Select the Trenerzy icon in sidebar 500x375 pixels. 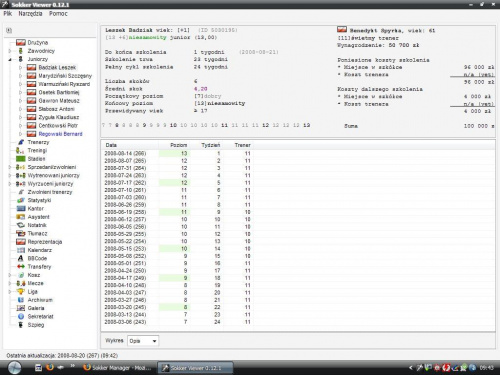(x=21, y=142)
